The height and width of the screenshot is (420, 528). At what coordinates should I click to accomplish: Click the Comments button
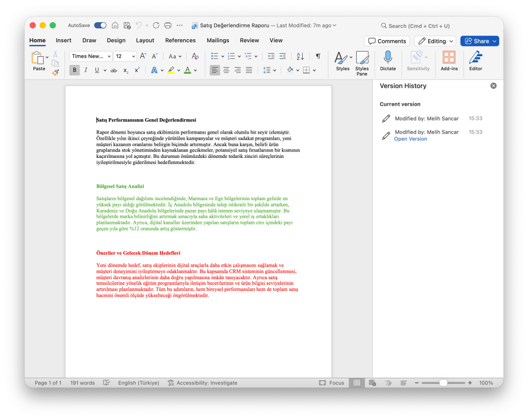tap(387, 41)
